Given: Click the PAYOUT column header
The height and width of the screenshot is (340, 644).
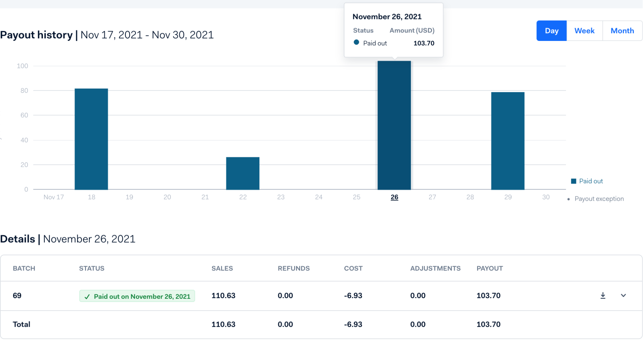Looking at the screenshot, I should click(490, 268).
